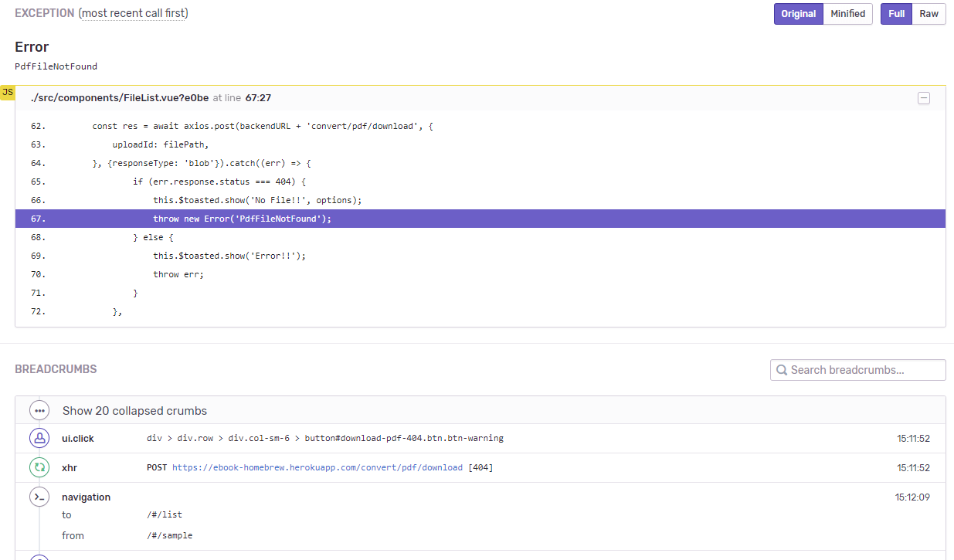Collapse the FileList.vue stack frame
Viewport: 954px width, 560px height.
pyautogui.click(x=923, y=98)
